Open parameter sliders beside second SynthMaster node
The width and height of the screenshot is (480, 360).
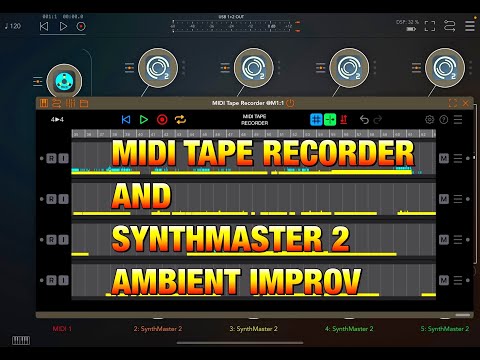225,68
